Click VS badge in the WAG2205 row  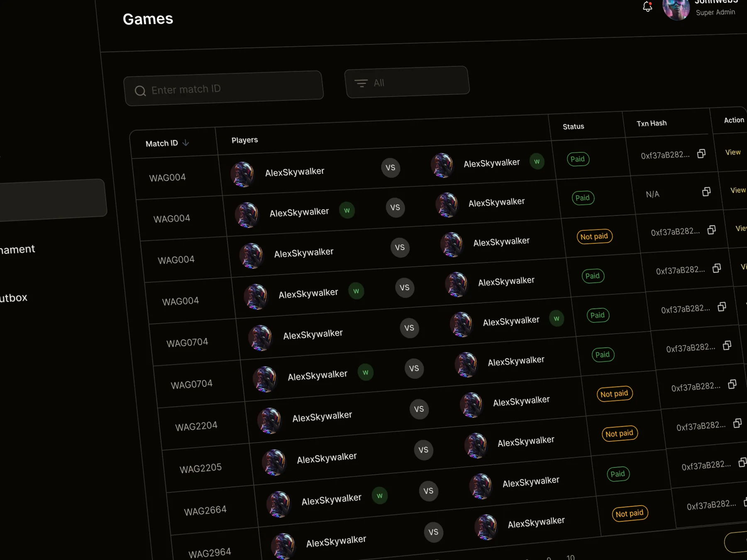423,450
